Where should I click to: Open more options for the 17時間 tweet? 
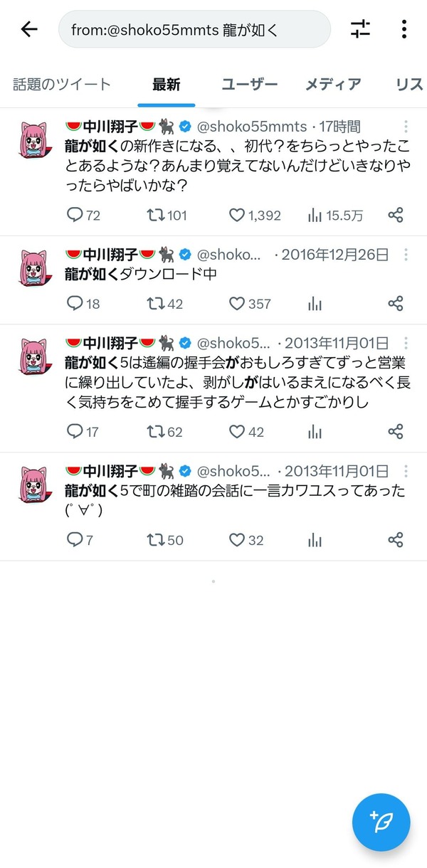pyautogui.click(x=406, y=127)
